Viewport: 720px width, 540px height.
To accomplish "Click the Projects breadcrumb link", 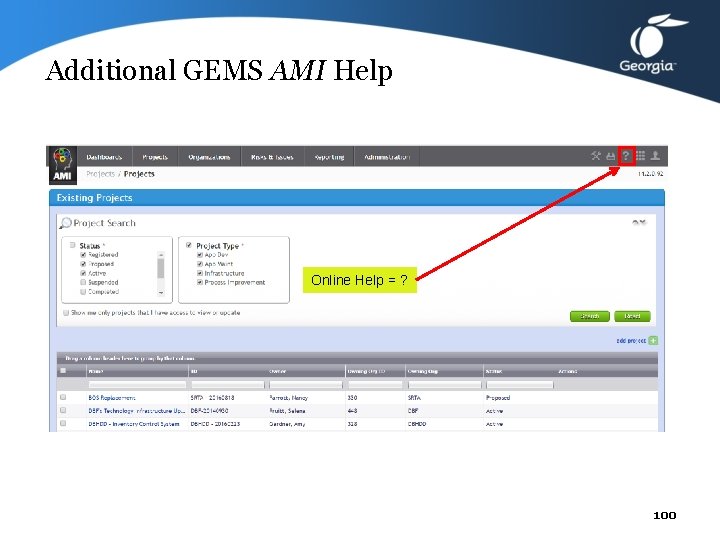I will point(100,174).
